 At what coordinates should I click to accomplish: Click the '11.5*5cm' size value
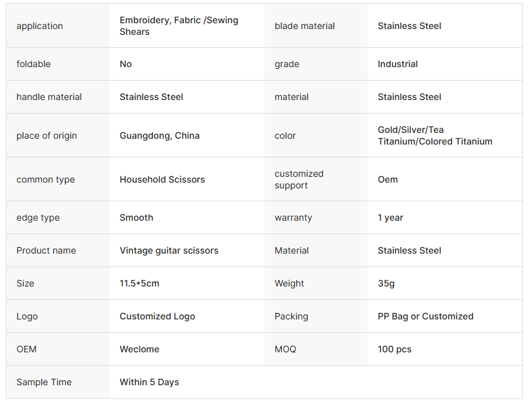click(139, 283)
